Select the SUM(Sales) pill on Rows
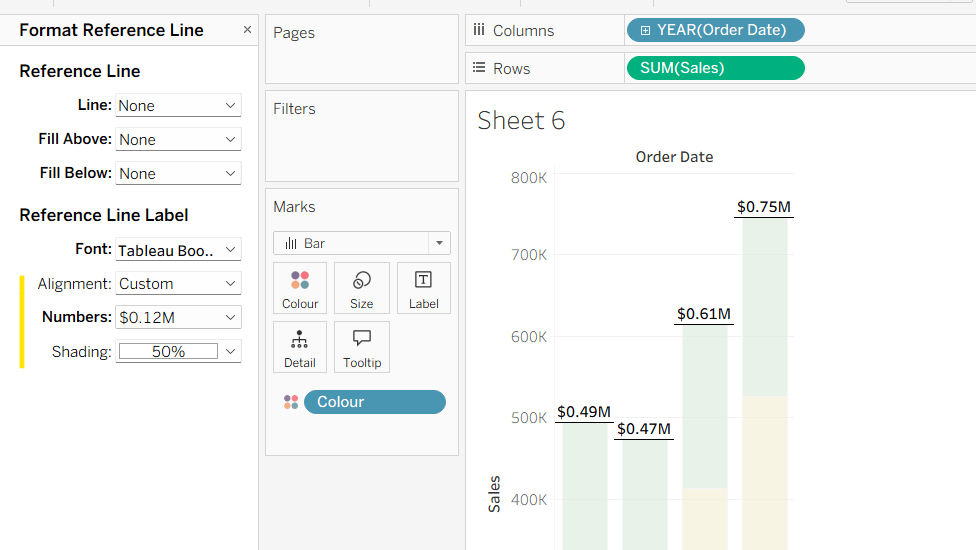Image resolution: width=976 pixels, height=550 pixels. pyautogui.click(x=714, y=68)
